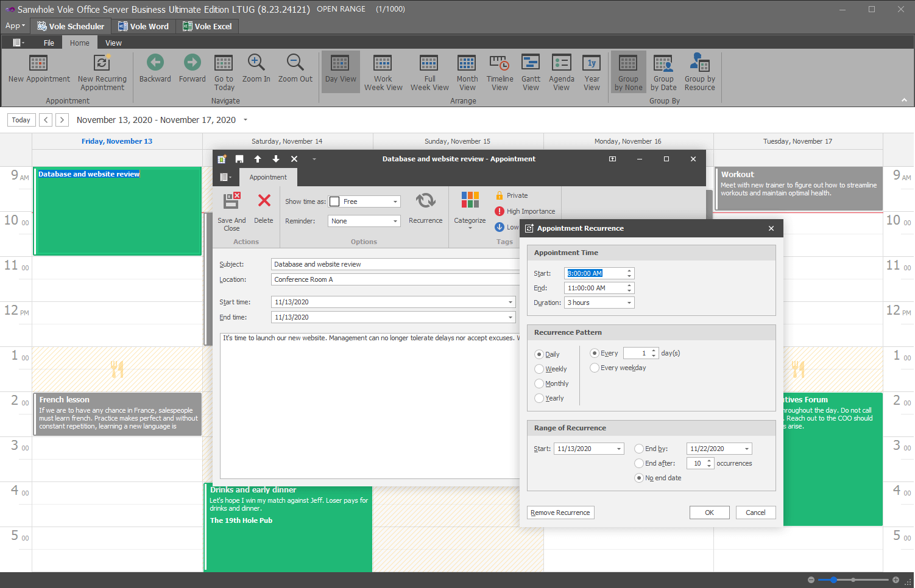This screenshot has width=915, height=588.
Task: Click the Today button
Action: [21, 120]
